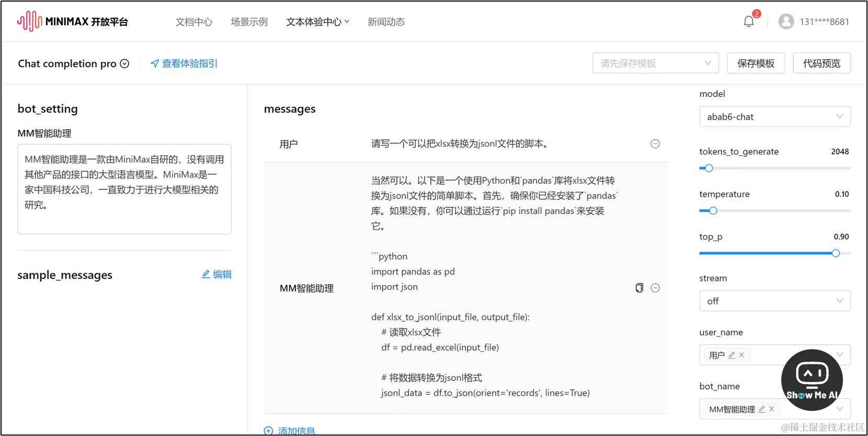868x436 pixels.
Task: Click the 保存模板 button
Action: (756, 63)
